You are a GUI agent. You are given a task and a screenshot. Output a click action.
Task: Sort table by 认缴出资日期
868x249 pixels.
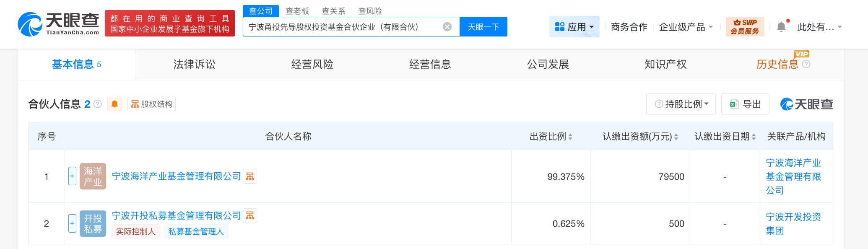(x=754, y=137)
